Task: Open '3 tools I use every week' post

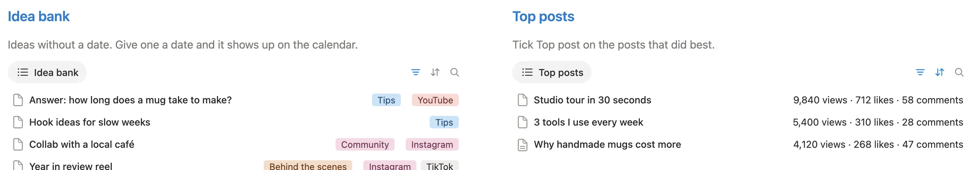Action: [589, 122]
